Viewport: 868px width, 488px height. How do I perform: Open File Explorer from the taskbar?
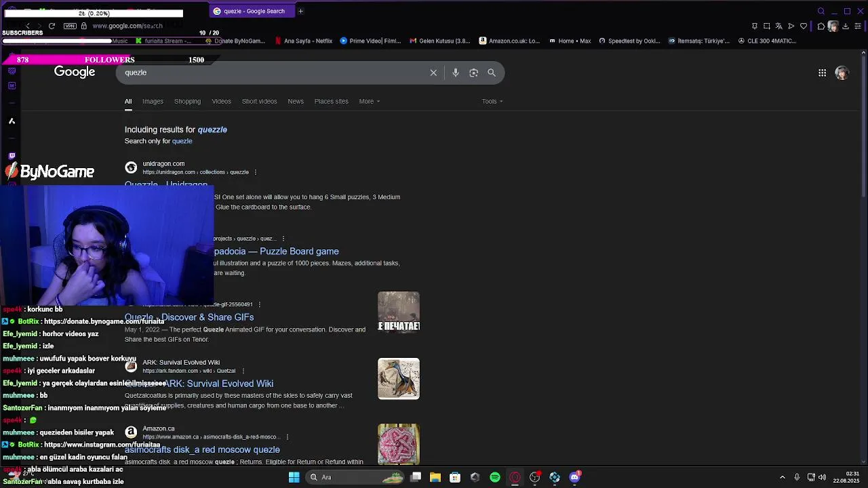tap(435, 477)
